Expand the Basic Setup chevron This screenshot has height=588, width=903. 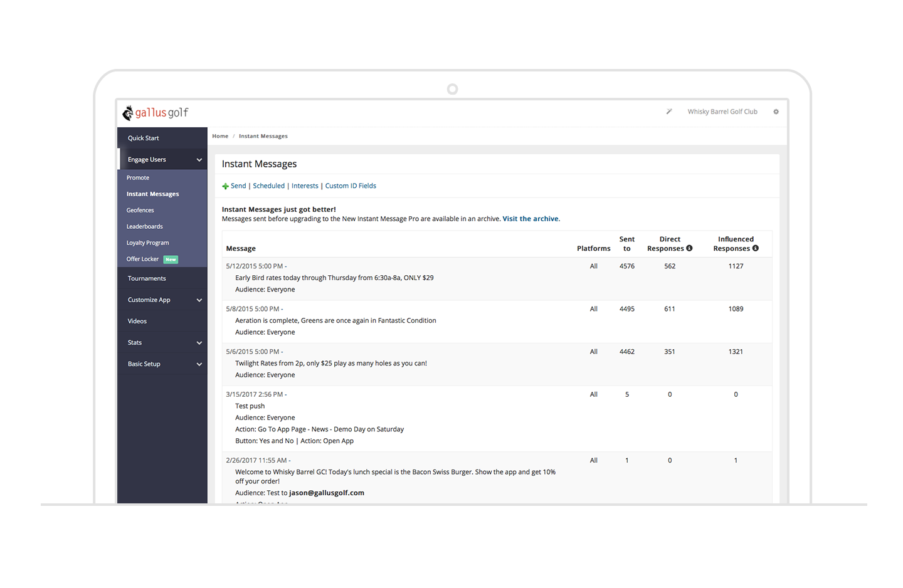point(199,364)
